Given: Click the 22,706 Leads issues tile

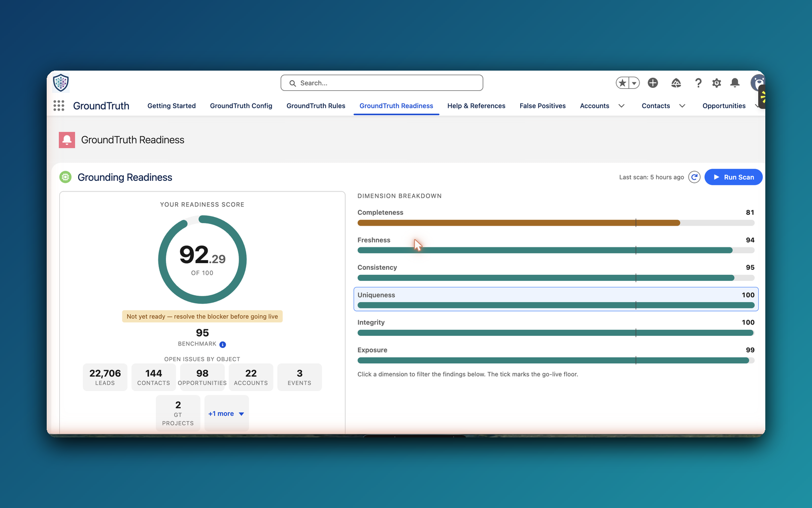Looking at the screenshot, I should (105, 377).
